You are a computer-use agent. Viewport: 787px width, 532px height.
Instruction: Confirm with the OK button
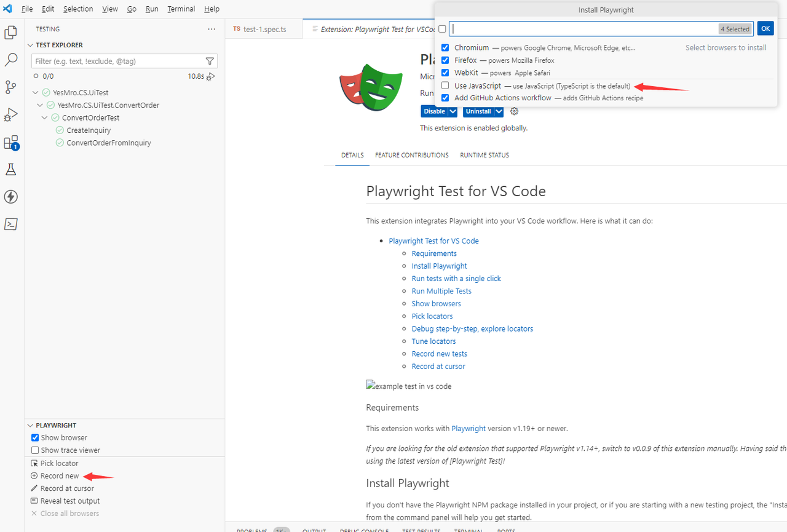[765, 28]
